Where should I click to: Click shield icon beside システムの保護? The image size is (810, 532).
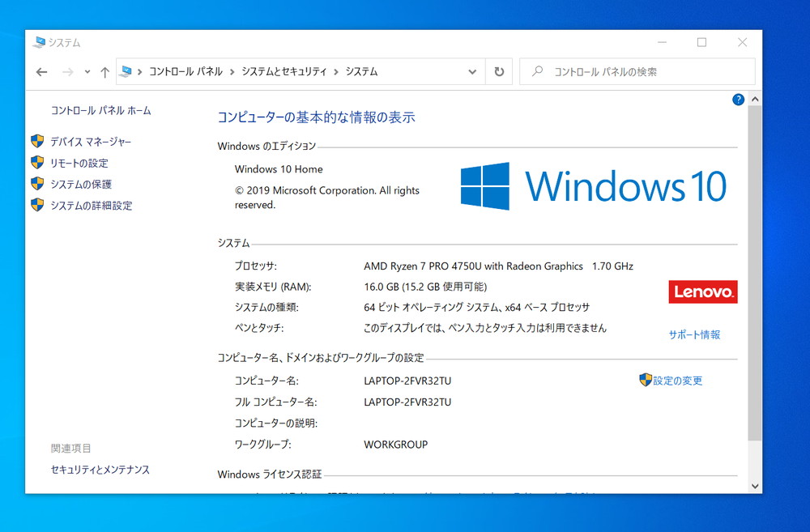tap(37, 183)
